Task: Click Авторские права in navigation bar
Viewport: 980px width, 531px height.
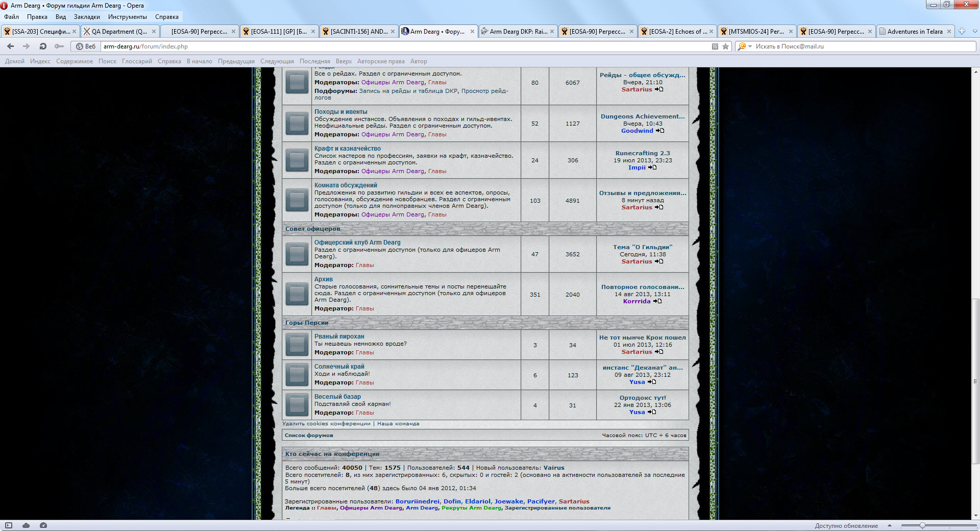Action: tap(381, 61)
